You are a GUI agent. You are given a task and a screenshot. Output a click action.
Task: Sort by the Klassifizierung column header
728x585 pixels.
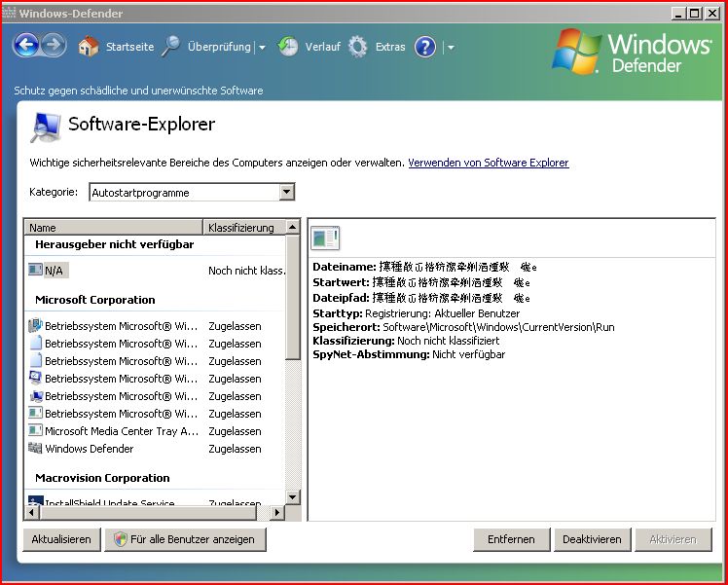click(244, 227)
